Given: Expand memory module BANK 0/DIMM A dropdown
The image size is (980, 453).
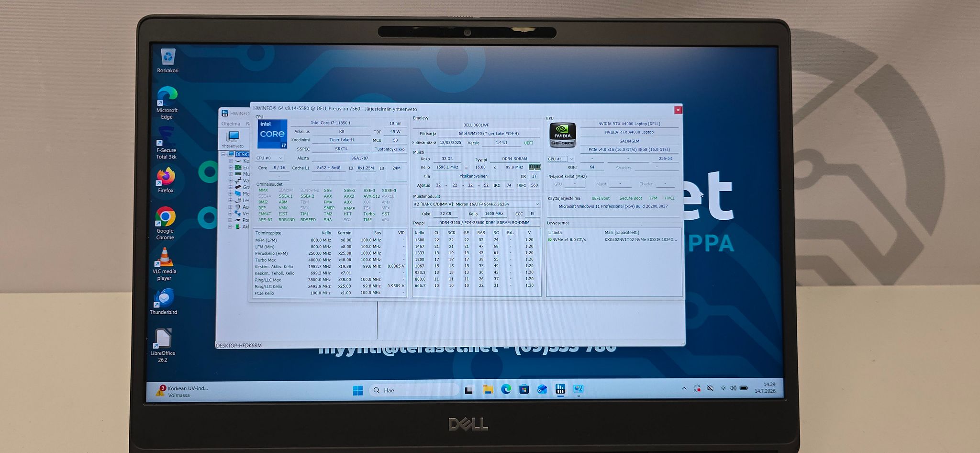Looking at the screenshot, I should pos(476,204).
